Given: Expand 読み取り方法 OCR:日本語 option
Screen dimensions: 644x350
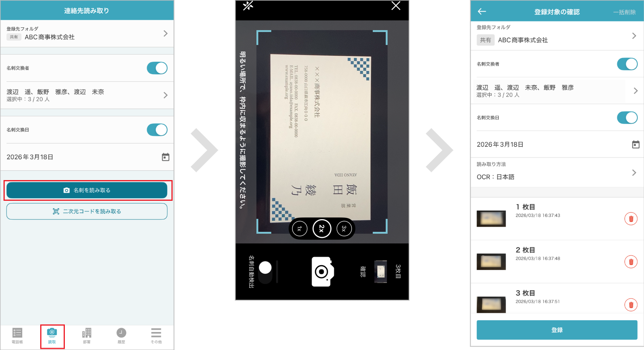Looking at the screenshot, I should coord(634,173).
